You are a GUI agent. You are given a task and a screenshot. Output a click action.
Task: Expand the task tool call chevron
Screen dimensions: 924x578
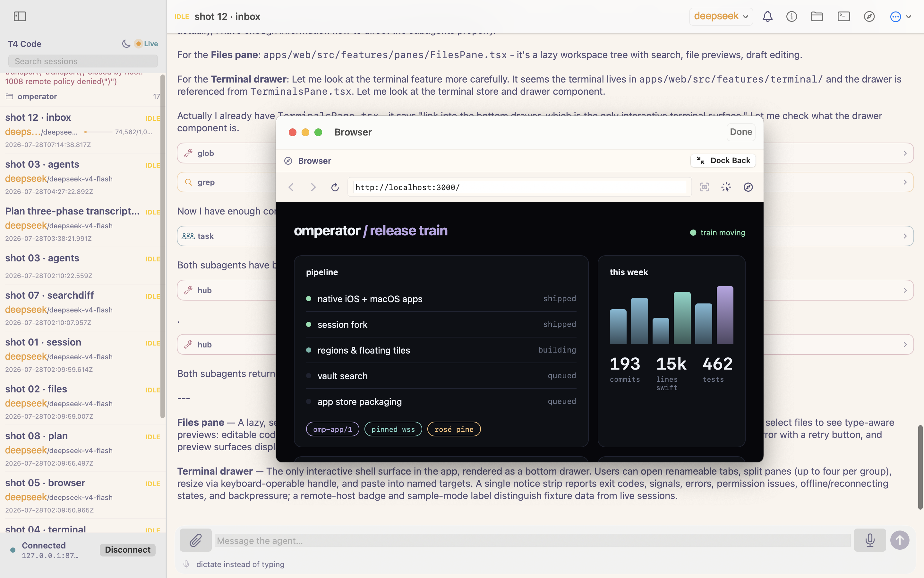pos(905,236)
